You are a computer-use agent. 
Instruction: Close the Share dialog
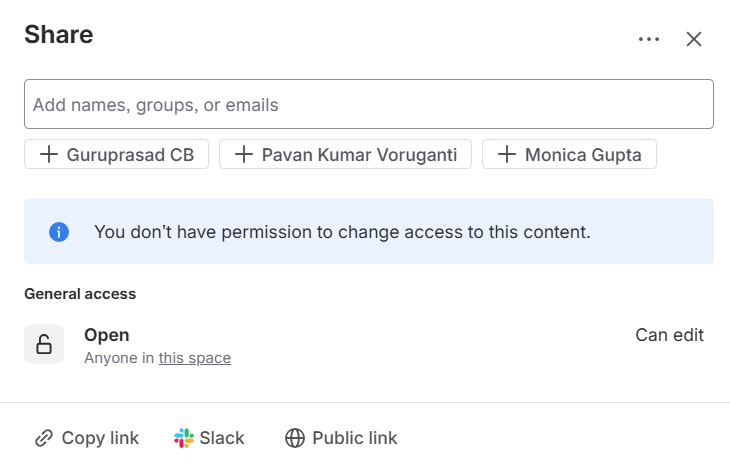click(694, 39)
